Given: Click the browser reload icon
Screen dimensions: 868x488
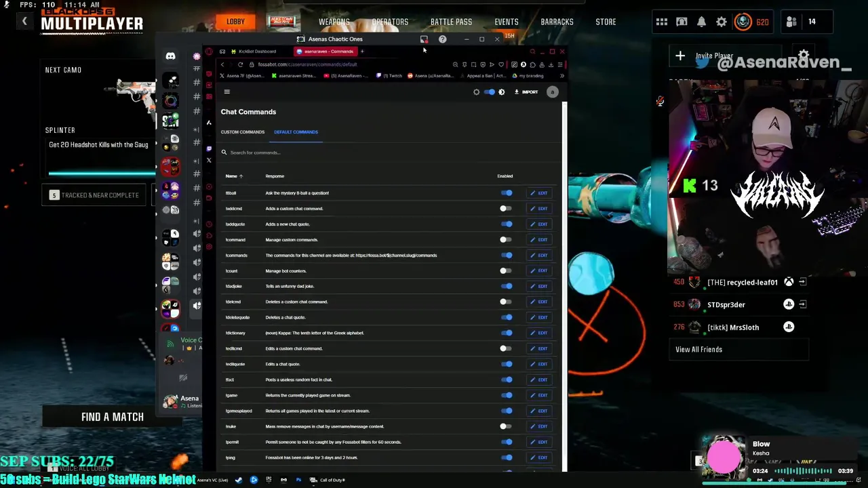Looking at the screenshot, I should click(240, 64).
